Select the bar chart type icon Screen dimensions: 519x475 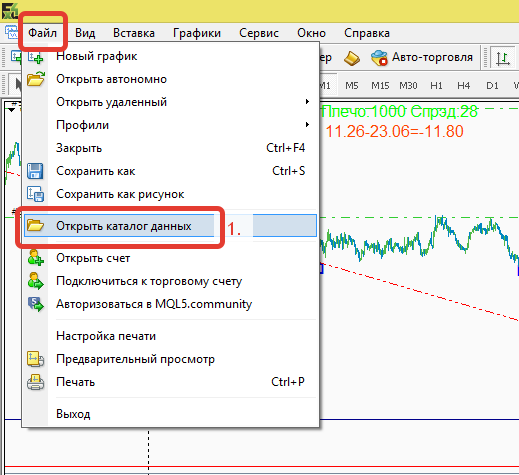point(503,58)
